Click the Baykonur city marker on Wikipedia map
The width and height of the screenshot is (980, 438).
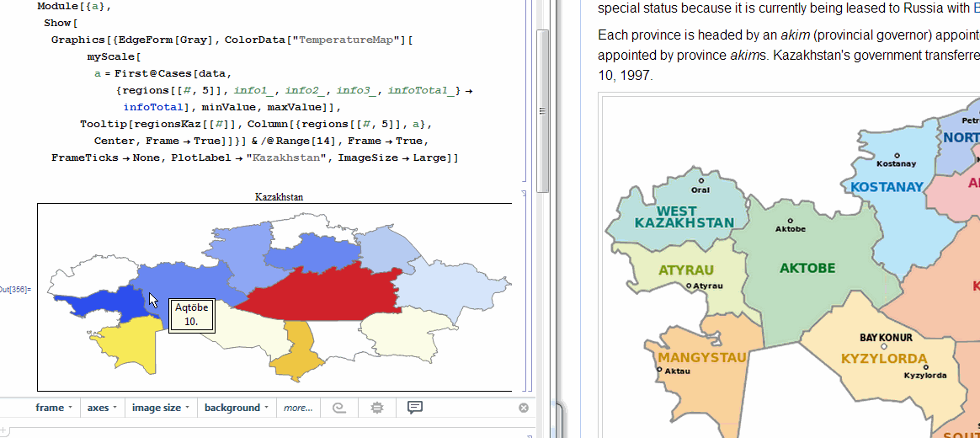click(x=884, y=346)
